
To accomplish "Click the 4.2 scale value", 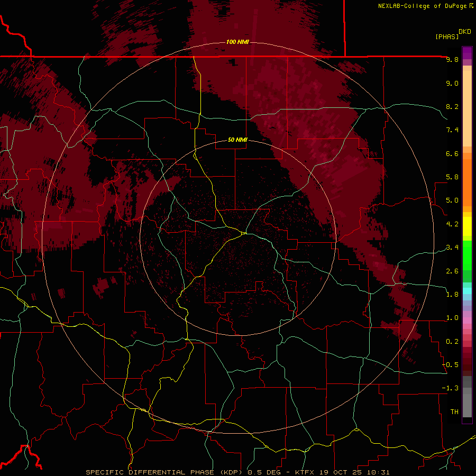I will [452, 224].
